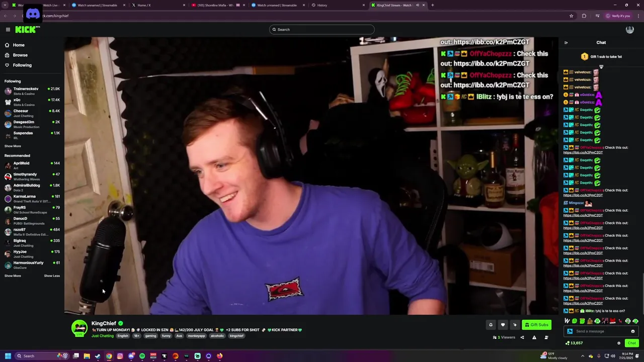Click the Windows Start button

8,356
